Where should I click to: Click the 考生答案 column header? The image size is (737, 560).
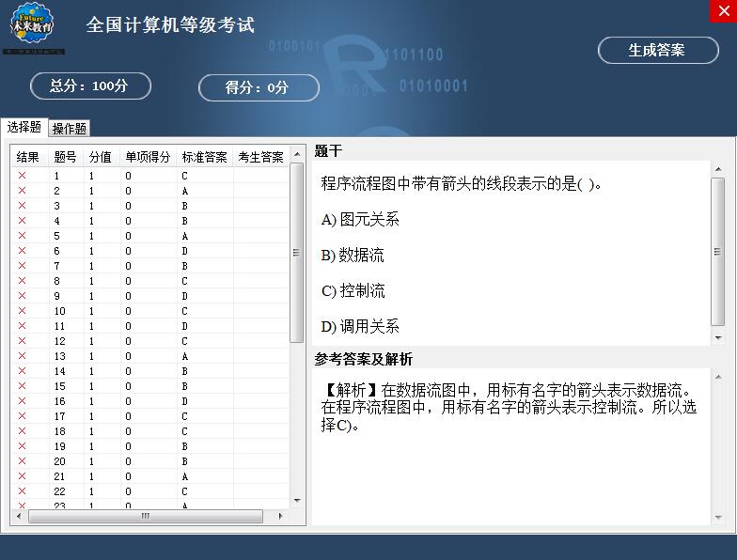(261, 157)
